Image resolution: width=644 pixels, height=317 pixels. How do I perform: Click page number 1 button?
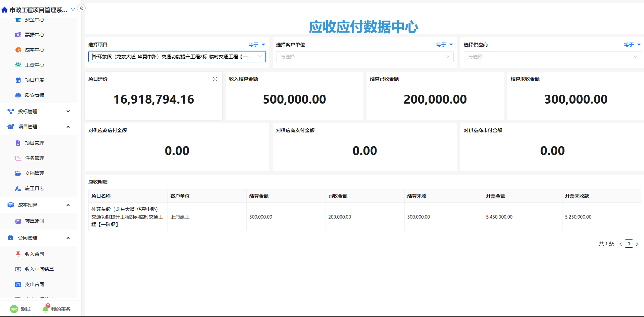tap(629, 244)
